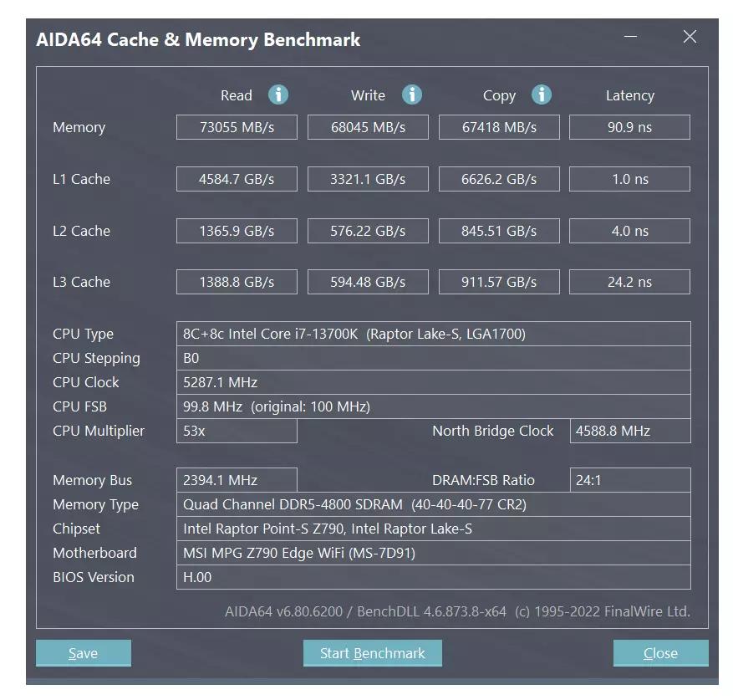Click the BIOS Version field
733x700 pixels.
click(x=434, y=577)
